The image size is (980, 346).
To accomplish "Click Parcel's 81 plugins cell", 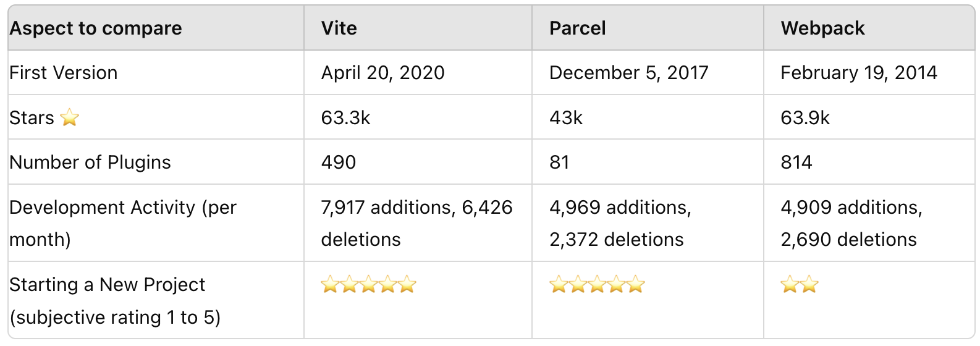I will (x=648, y=162).
